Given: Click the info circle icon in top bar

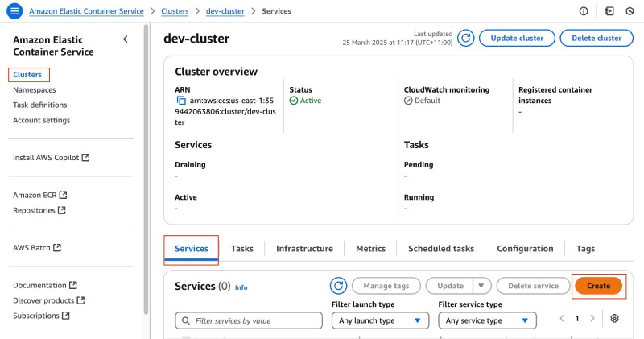Looking at the screenshot, I should [x=583, y=11].
